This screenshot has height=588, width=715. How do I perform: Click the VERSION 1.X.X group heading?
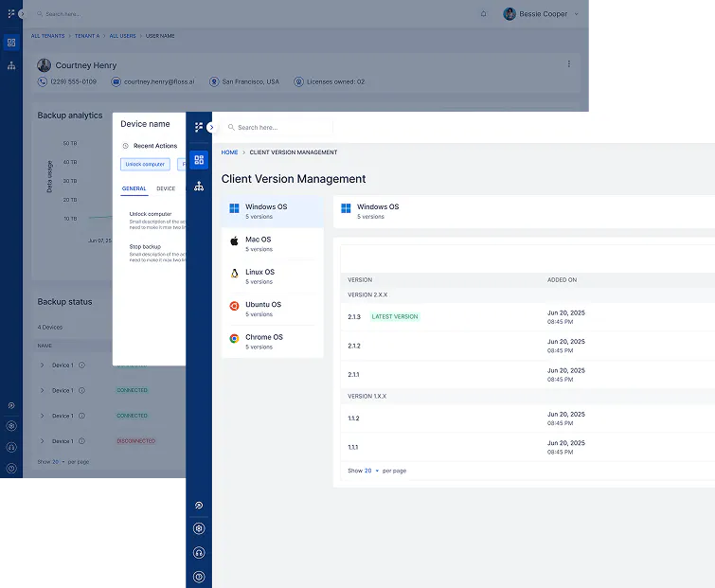[x=367, y=396]
